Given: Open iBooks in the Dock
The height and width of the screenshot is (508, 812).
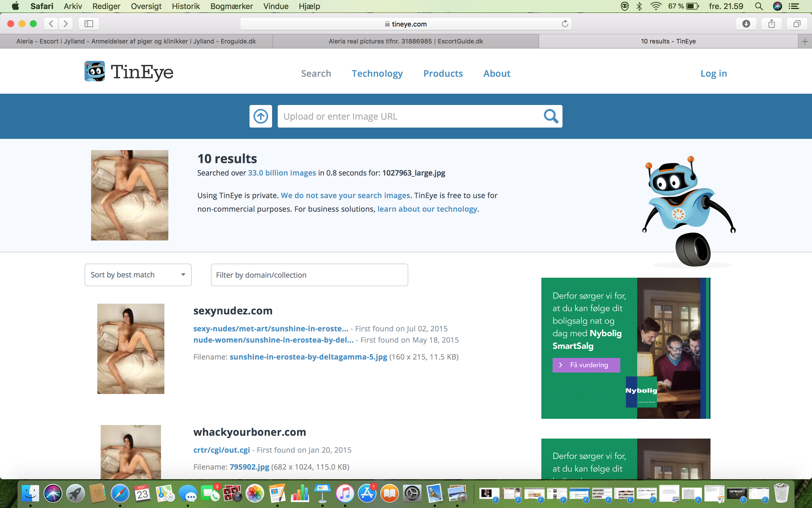Looking at the screenshot, I should click(390, 494).
